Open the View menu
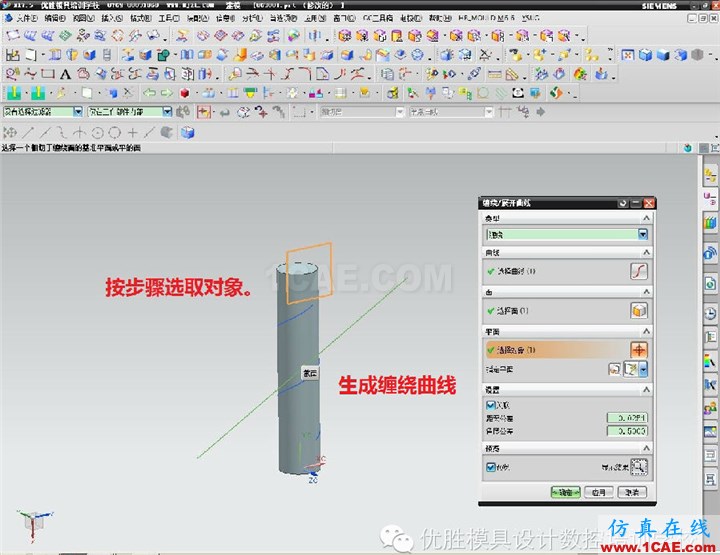 tap(84, 18)
